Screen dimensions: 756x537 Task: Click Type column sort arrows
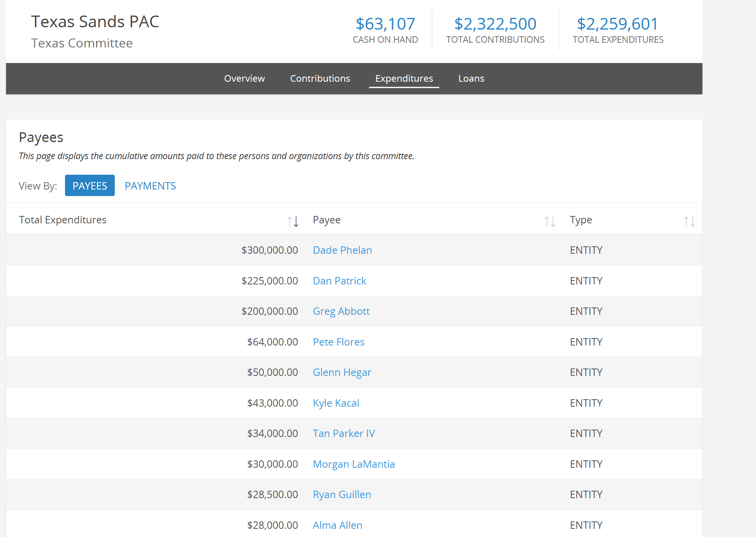(689, 221)
